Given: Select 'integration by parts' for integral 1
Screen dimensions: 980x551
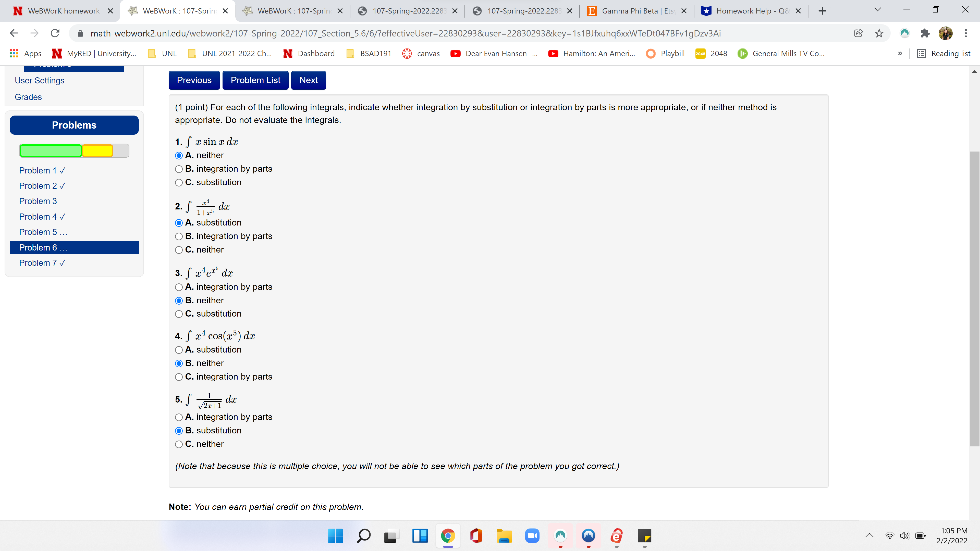Looking at the screenshot, I should (179, 169).
